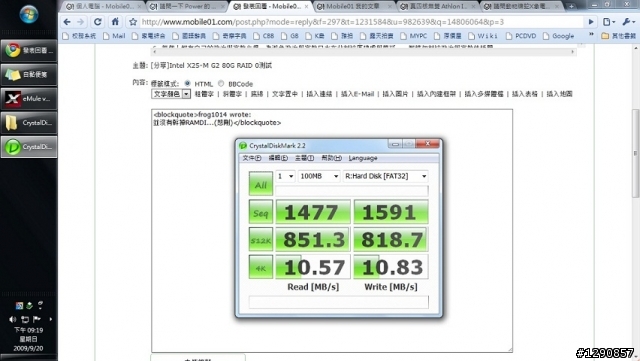Switch to the eMule taskbar button
640x361 pixels.
[x=29, y=98]
